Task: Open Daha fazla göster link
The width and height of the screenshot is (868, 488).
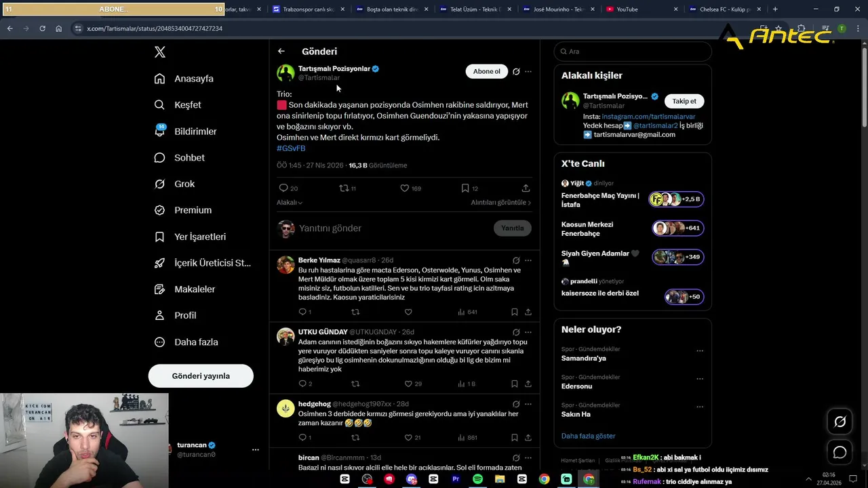Action: pyautogui.click(x=588, y=436)
